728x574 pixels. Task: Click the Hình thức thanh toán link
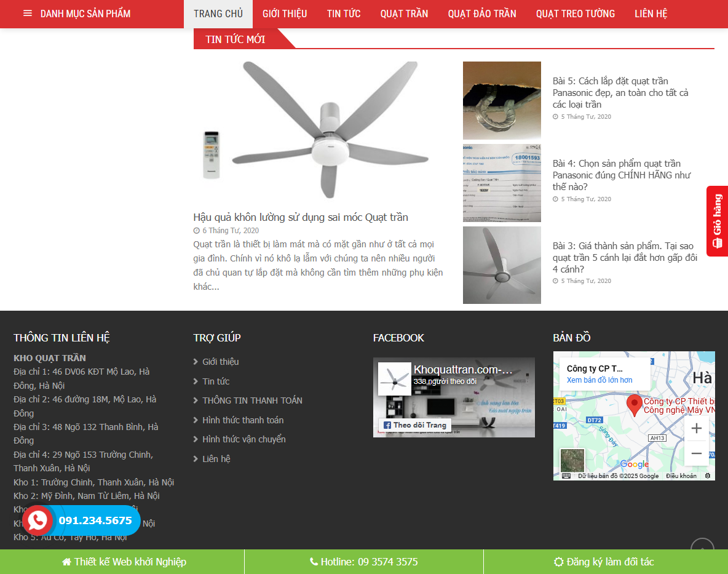click(243, 420)
